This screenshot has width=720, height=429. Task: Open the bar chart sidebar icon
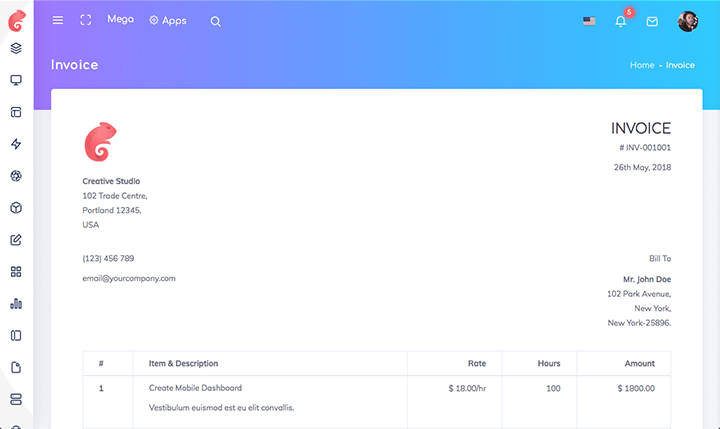[x=16, y=304]
